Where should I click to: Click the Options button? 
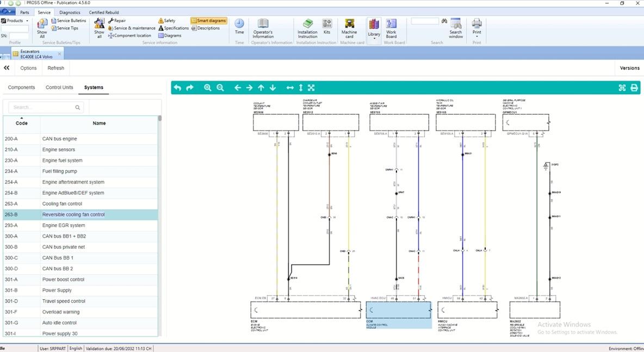pos(28,68)
